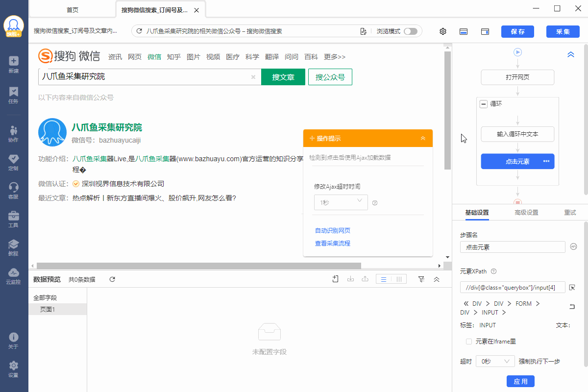Viewport: 588px width, 392px height.
Task: Focus the 元素XPath input field
Action: pyautogui.click(x=513, y=287)
